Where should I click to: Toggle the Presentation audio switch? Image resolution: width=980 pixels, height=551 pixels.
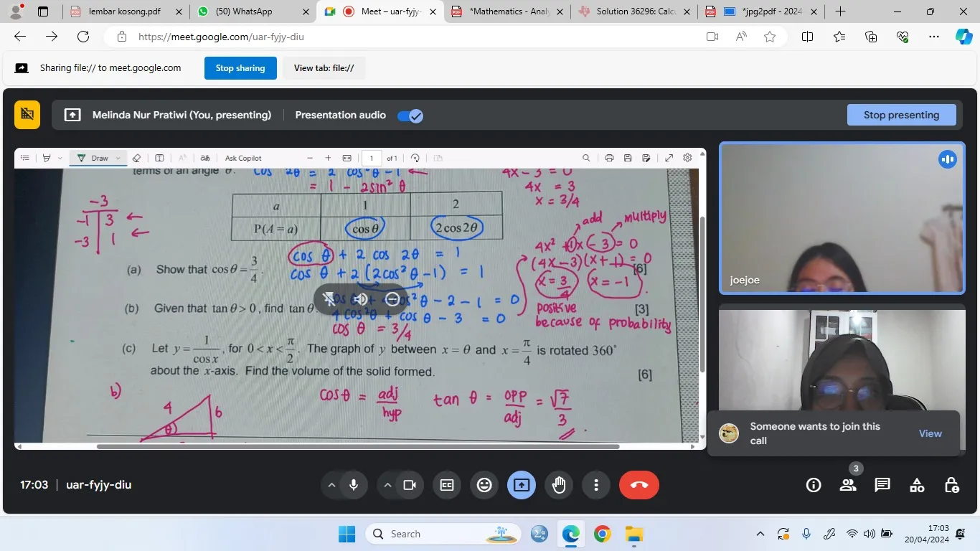pyautogui.click(x=410, y=116)
